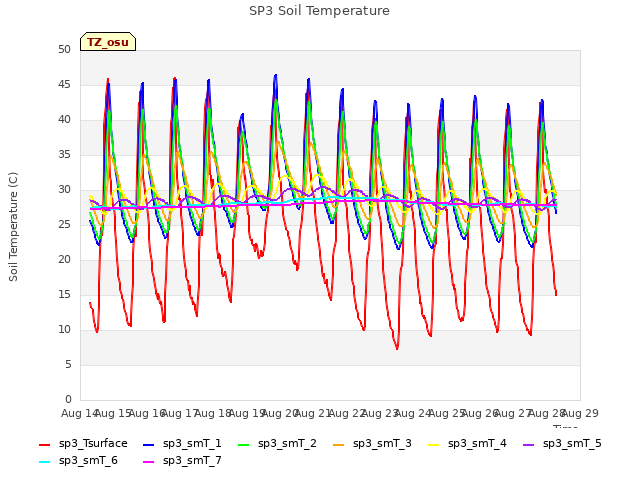Viewport: 640px width, 480px height.
Task: Click the 0 y-axis tick label
Action: click(68, 400)
